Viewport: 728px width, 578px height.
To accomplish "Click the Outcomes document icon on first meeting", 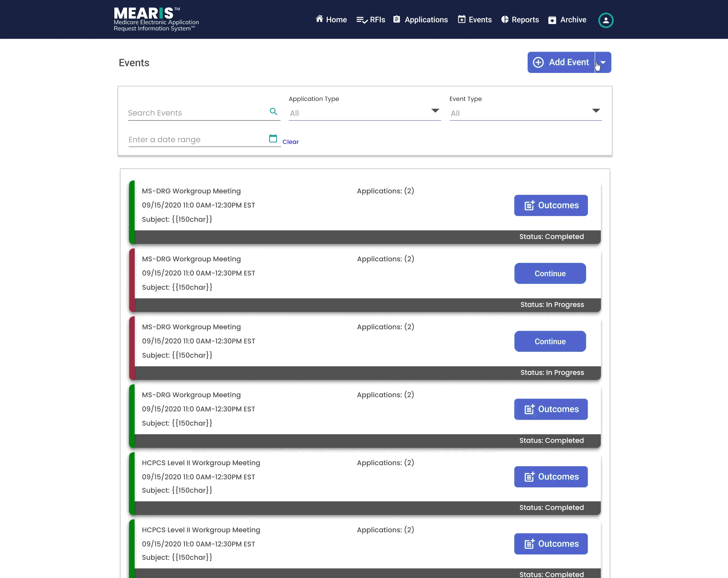I will coord(529,205).
